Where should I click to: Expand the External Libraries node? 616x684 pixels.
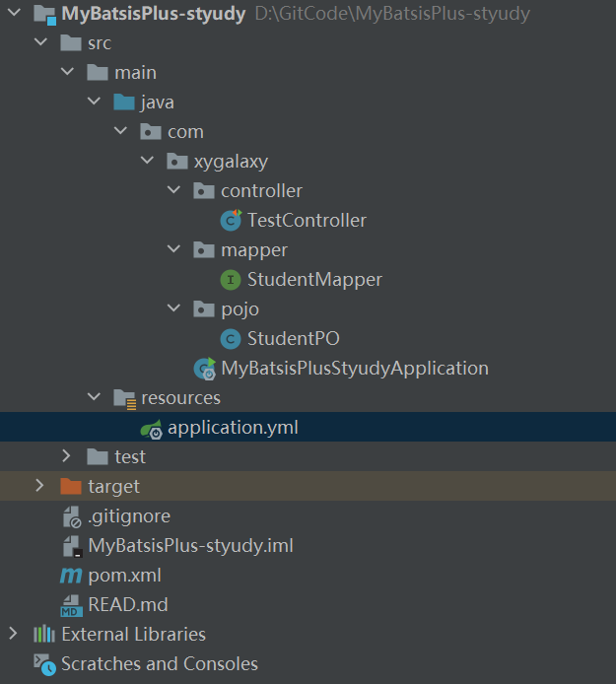click(13, 634)
